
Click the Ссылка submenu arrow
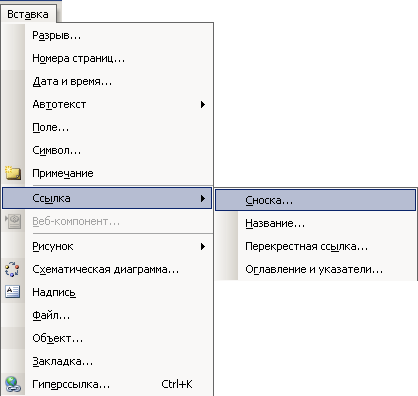tap(203, 199)
